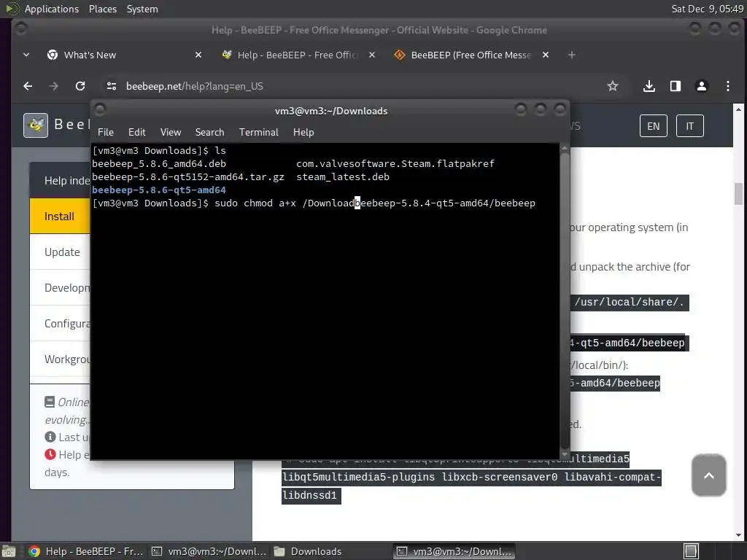Open Chrome side panel icon
Image resolution: width=747 pixels, height=560 pixels.
(x=675, y=86)
